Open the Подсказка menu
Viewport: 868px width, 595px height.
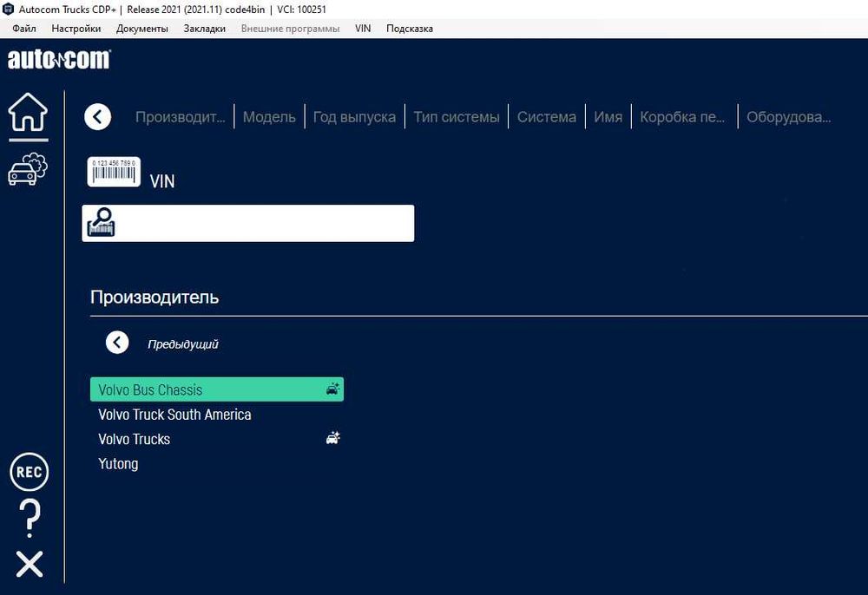(410, 29)
